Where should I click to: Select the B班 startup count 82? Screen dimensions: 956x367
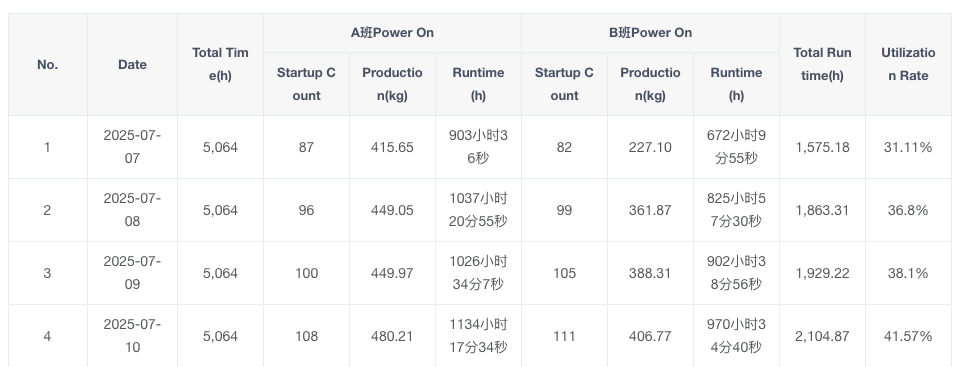(565, 148)
